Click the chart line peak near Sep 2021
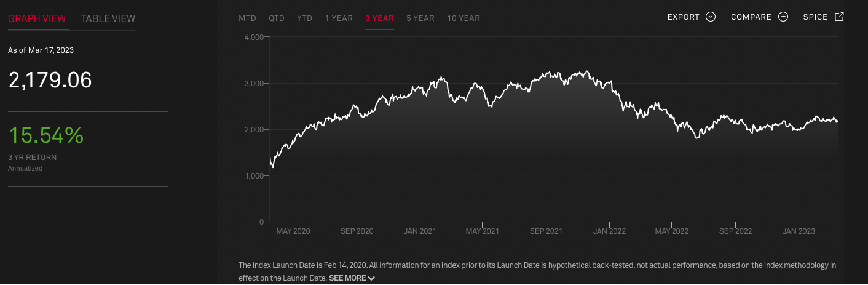Image resolution: width=868 pixels, height=285 pixels. click(x=547, y=72)
